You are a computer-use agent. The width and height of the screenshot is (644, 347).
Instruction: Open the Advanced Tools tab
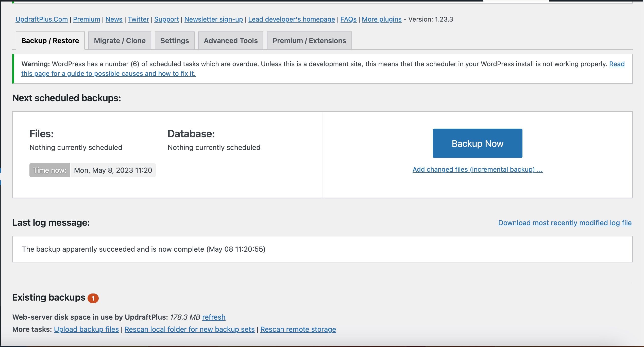click(230, 41)
